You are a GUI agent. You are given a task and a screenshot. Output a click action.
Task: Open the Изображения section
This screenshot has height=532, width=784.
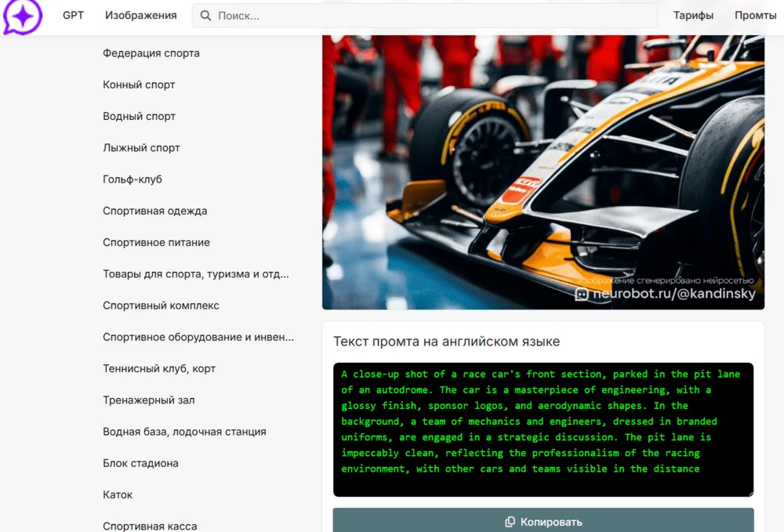(141, 16)
